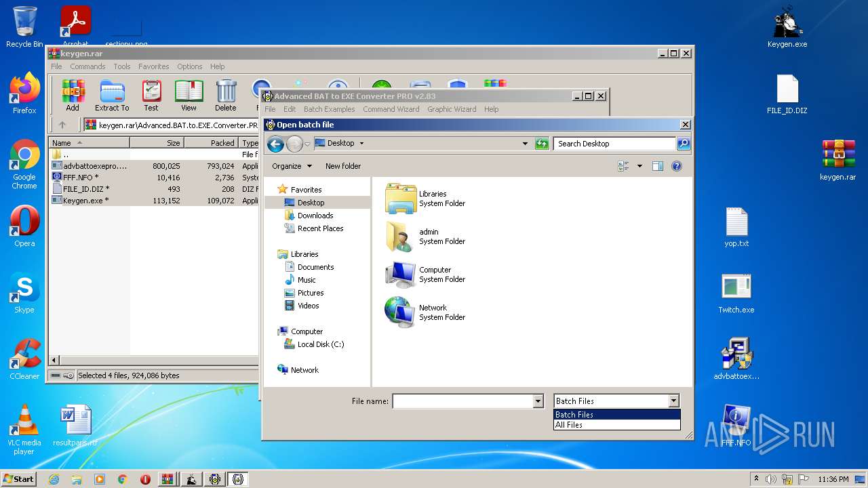Click the Start button
The width and height of the screenshot is (868, 488).
[18, 479]
